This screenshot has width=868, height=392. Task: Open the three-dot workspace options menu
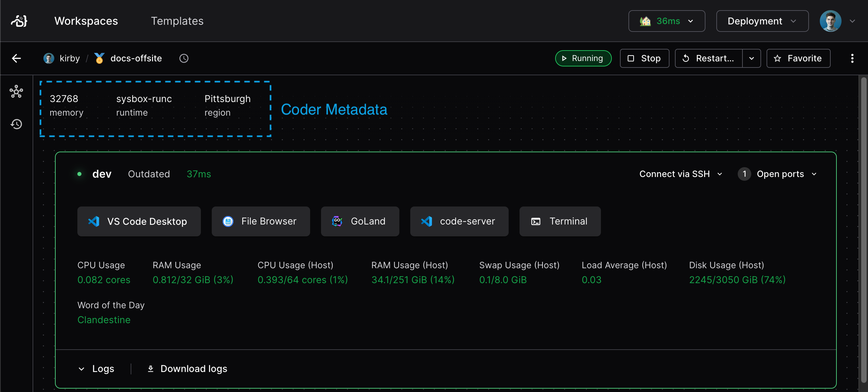tap(852, 58)
